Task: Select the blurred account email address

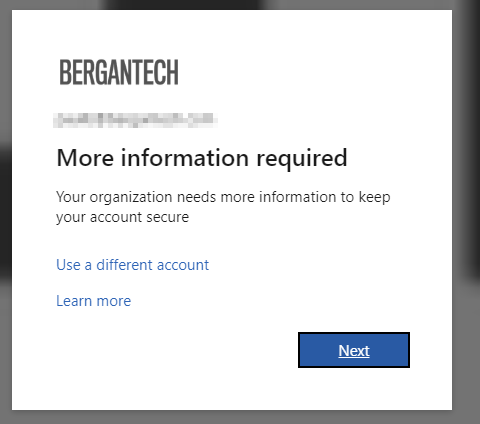Action: click(135, 120)
